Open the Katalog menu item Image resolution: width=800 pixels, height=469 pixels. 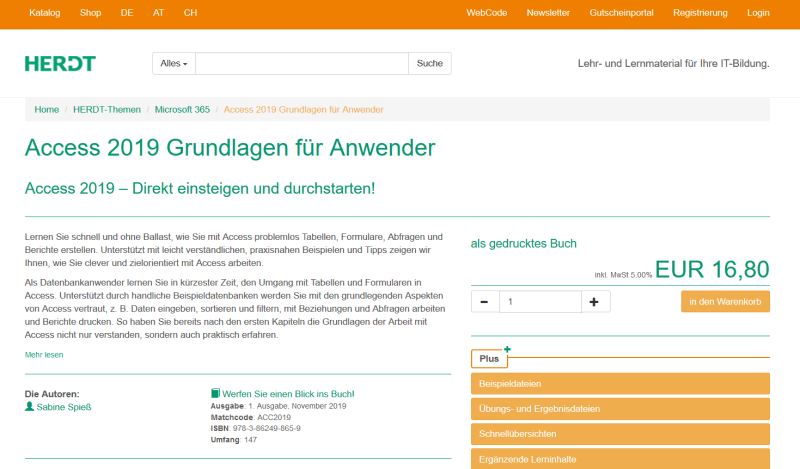click(44, 13)
